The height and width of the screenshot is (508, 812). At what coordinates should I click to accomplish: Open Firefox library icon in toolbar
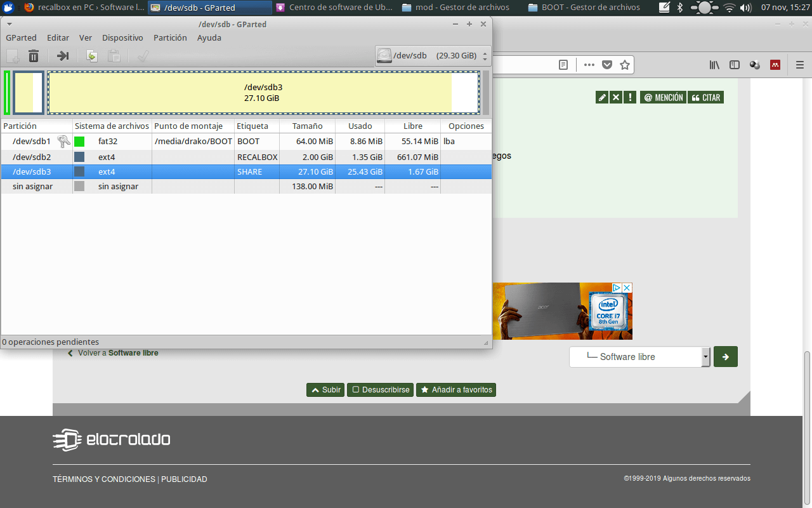coord(714,65)
